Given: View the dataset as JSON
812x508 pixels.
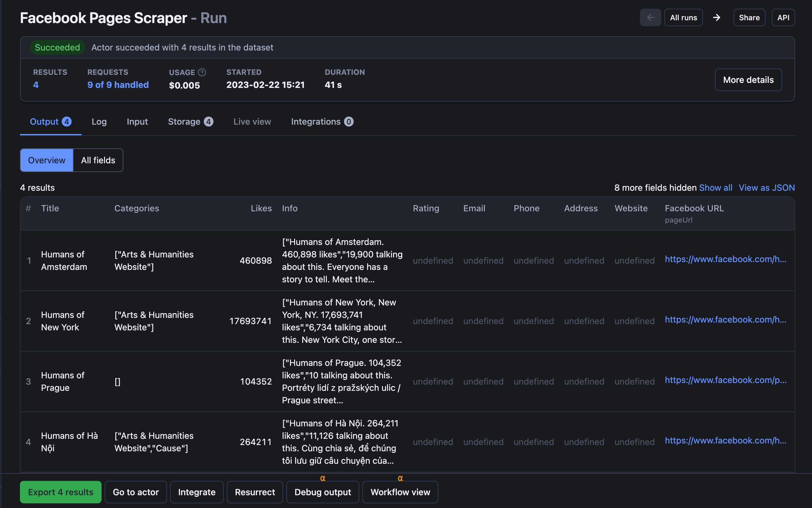Looking at the screenshot, I should tap(767, 188).
